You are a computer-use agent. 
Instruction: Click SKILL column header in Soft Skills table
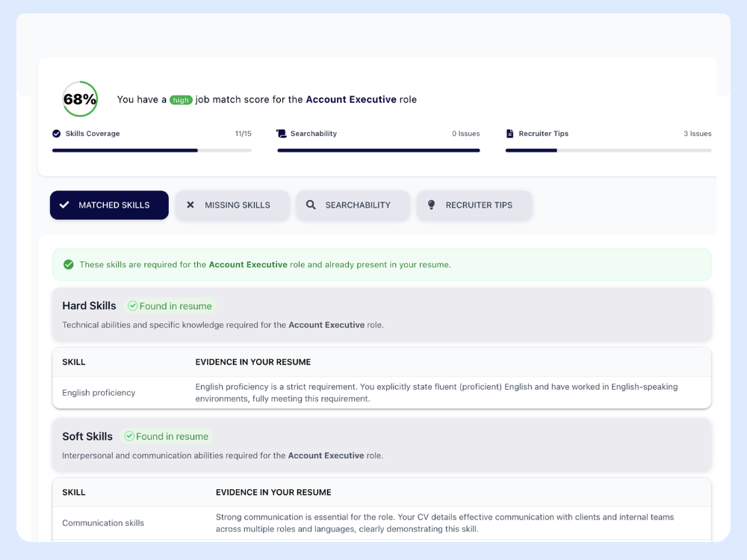point(74,492)
